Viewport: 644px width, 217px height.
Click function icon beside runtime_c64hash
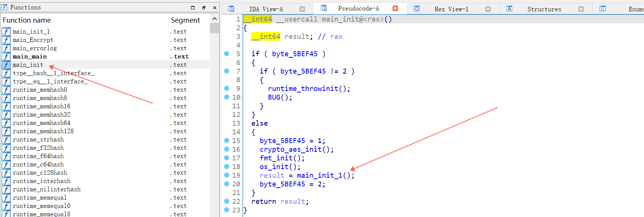coord(6,165)
